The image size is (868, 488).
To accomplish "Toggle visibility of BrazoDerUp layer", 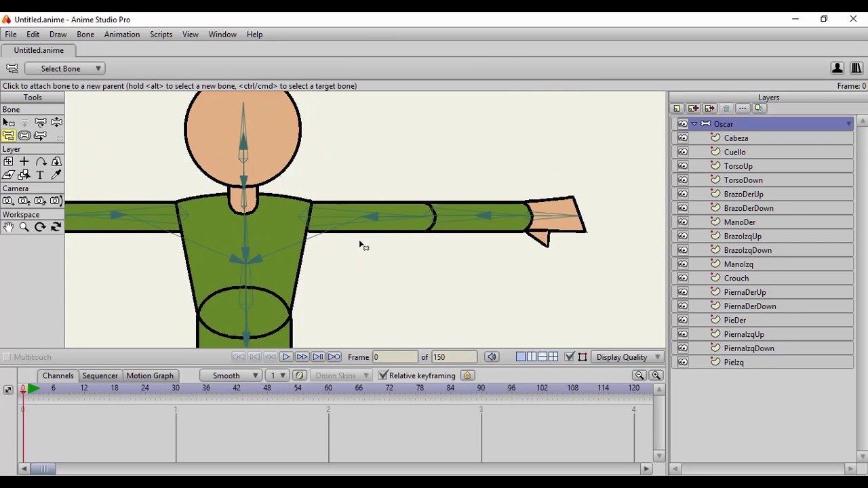I will coord(683,194).
